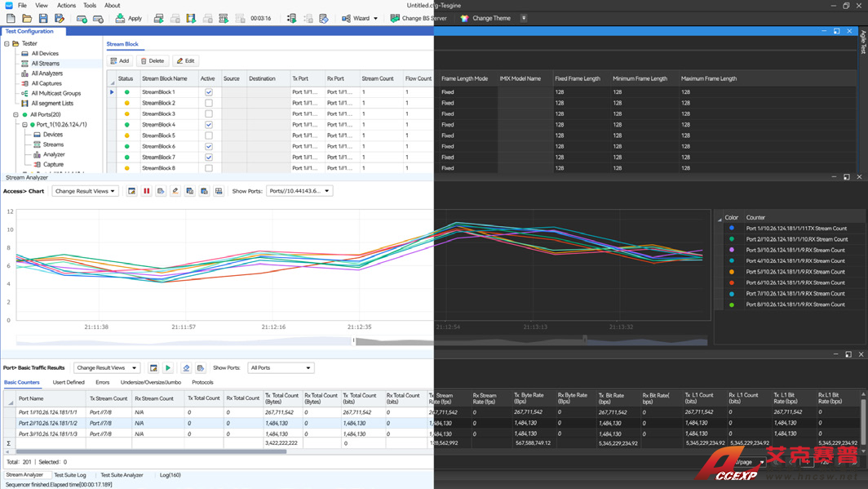The image size is (868, 489).
Task: Toggle the Active checkbox for StreamBlock 5
Action: (209, 136)
